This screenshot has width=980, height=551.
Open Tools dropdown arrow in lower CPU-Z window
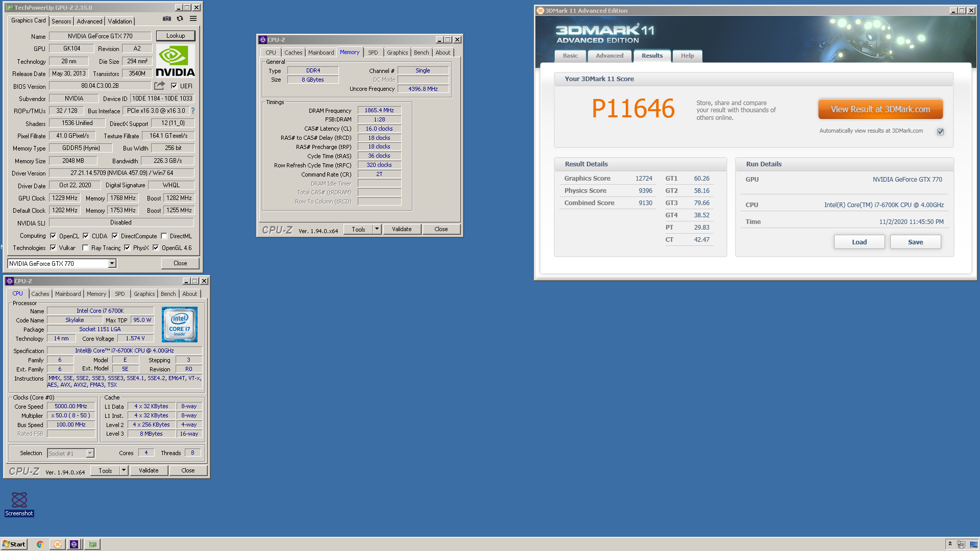click(x=124, y=470)
